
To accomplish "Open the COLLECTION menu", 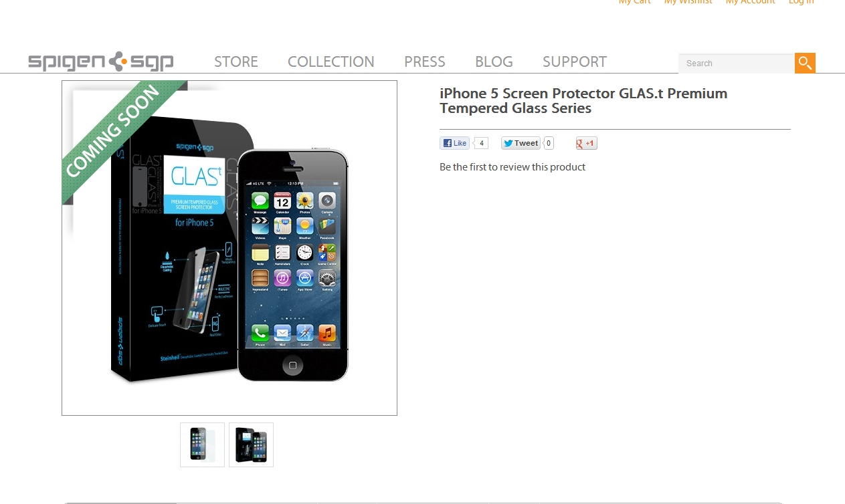I will coord(331,61).
